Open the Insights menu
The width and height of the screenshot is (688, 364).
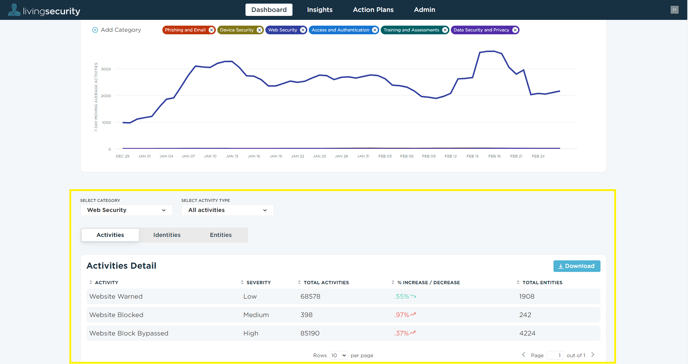click(319, 10)
